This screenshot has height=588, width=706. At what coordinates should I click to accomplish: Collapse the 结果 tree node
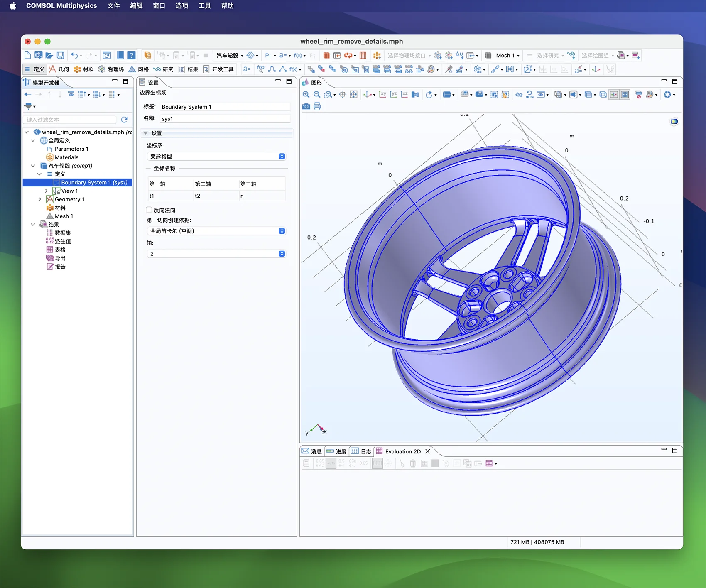(33, 225)
